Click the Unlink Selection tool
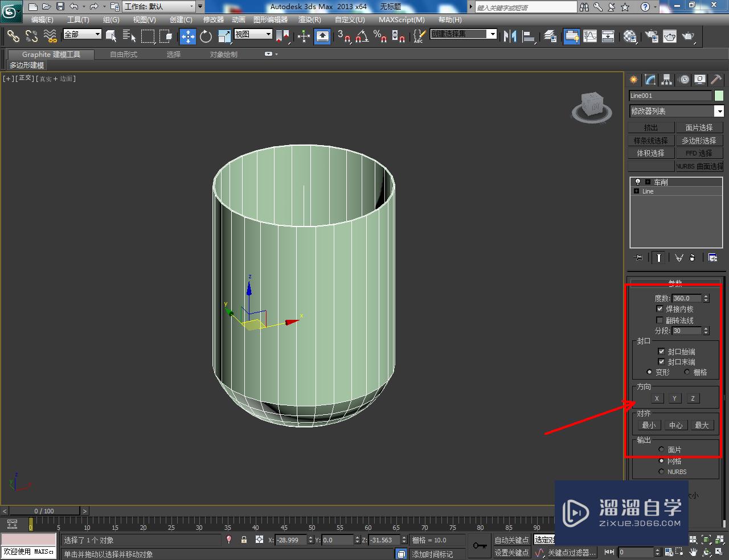729x560 pixels. tap(31, 36)
